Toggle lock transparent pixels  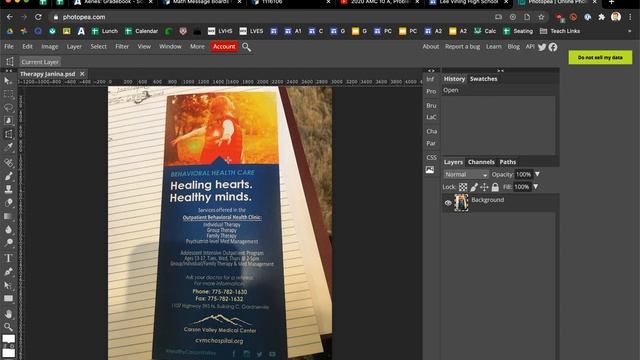pos(463,187)
